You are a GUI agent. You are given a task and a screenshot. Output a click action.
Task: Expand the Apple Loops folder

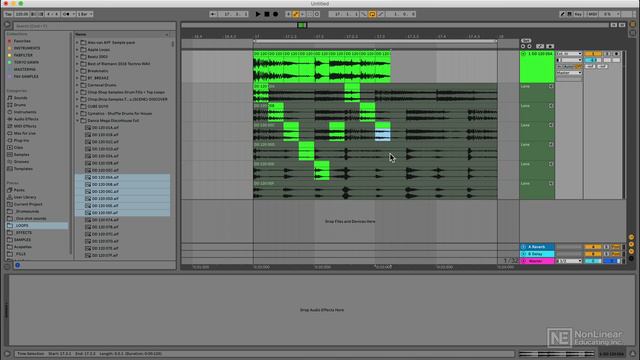point(77,49)
